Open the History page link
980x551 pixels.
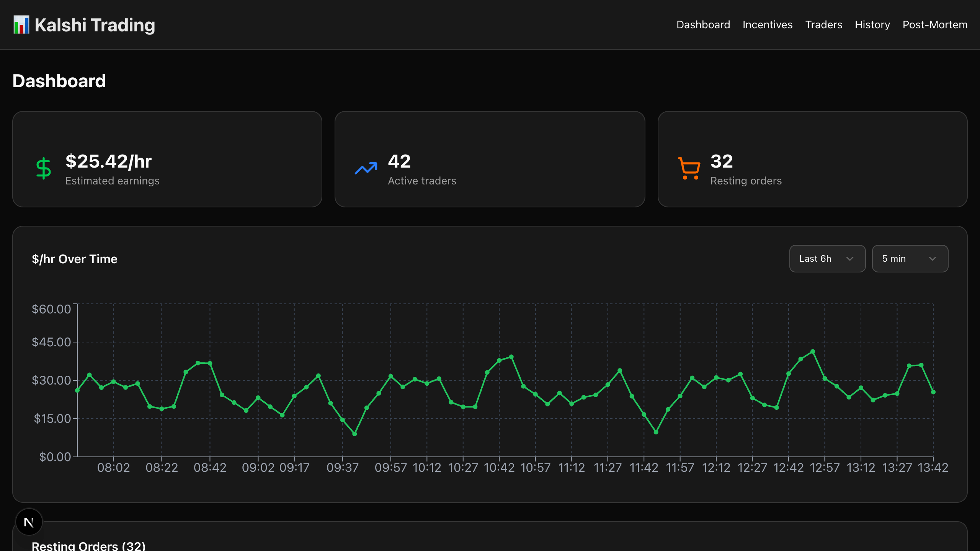(872, 25)
